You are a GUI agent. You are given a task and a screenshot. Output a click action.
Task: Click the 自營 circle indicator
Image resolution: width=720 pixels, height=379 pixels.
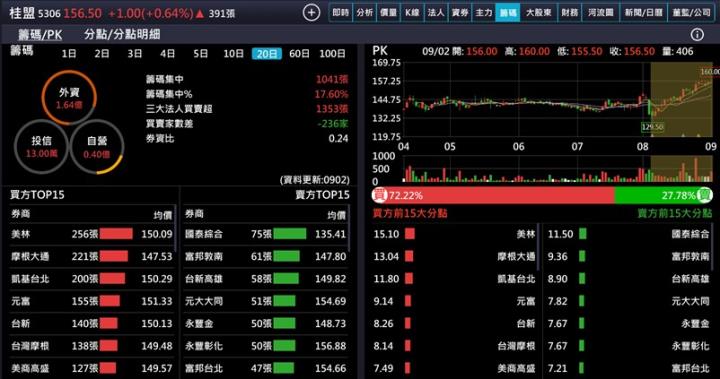tap(97, 147)
